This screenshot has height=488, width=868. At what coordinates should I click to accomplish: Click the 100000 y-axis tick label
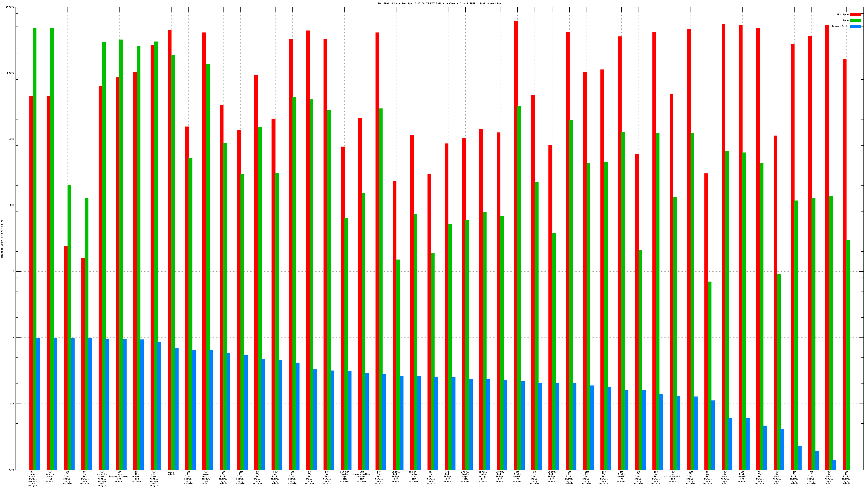click(10, 7)
